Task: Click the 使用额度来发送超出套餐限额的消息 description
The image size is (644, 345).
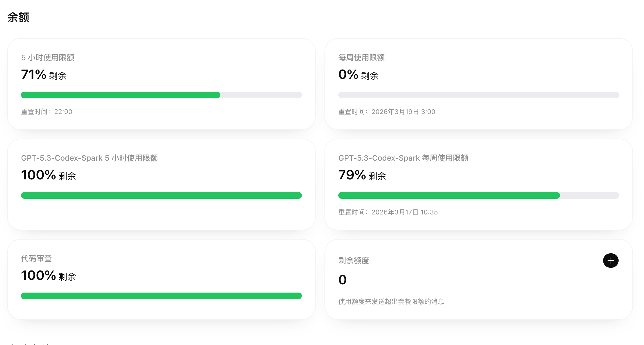Action: tap(391, 302)
